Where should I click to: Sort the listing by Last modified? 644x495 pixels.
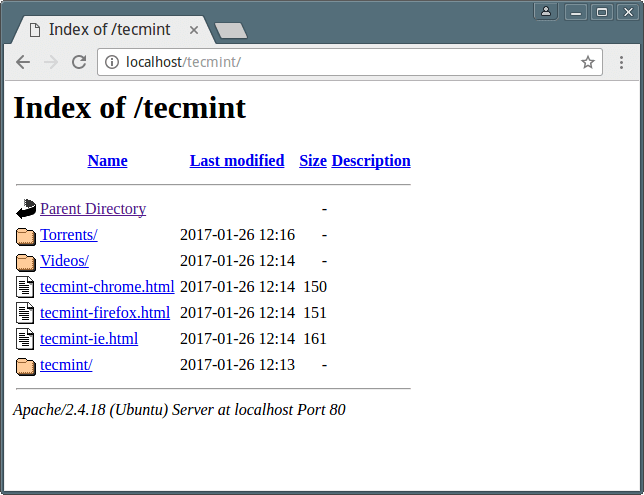click(x=237, y=161)
